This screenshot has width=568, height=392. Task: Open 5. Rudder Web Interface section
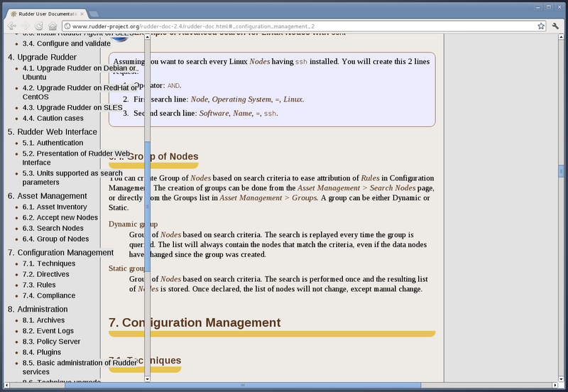52,132
